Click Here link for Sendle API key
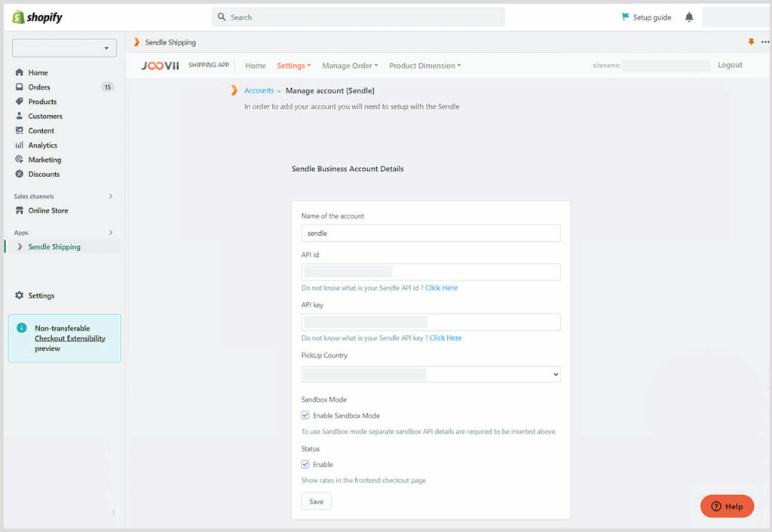 [446, 338]
